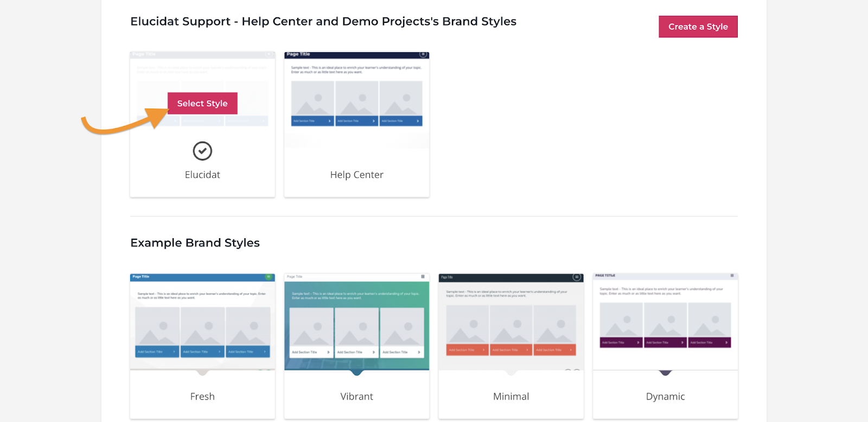Click the Elucidat style name label
This screenshot has height=422, width=868.
(202, 175)
